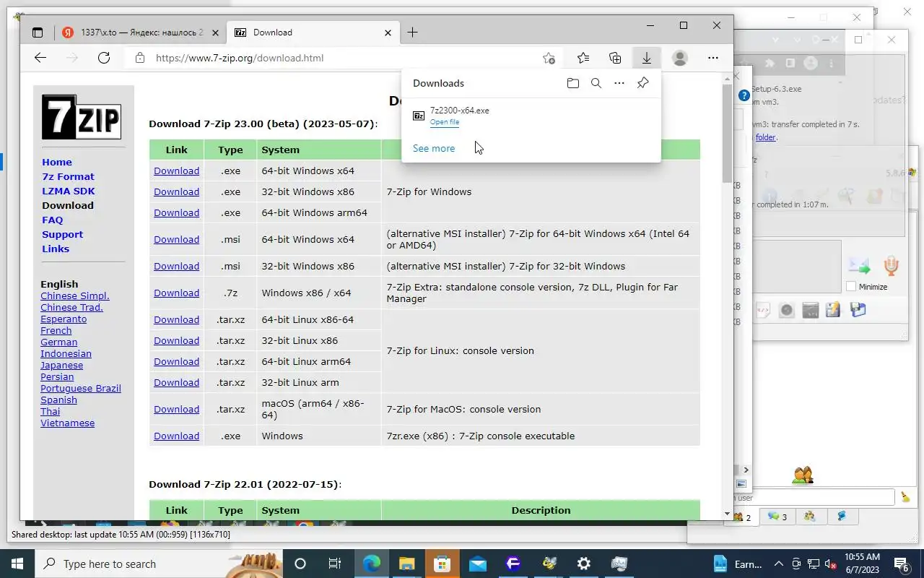
Task: Open the notification center with 6 badge
Action: click(x=902, y=564)
